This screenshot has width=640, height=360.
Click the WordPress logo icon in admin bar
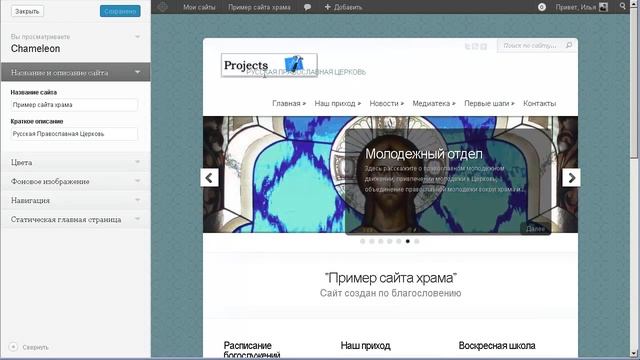click(x=162, y=7)
